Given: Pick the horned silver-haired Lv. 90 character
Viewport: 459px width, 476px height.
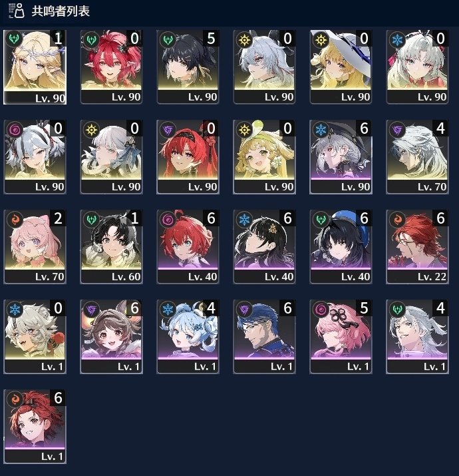Looking at the screenshot, I should click(x=264, y=67).
